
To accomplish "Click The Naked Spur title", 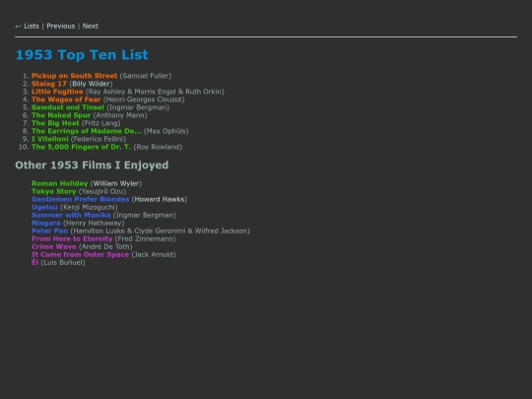I will [61, 115].
